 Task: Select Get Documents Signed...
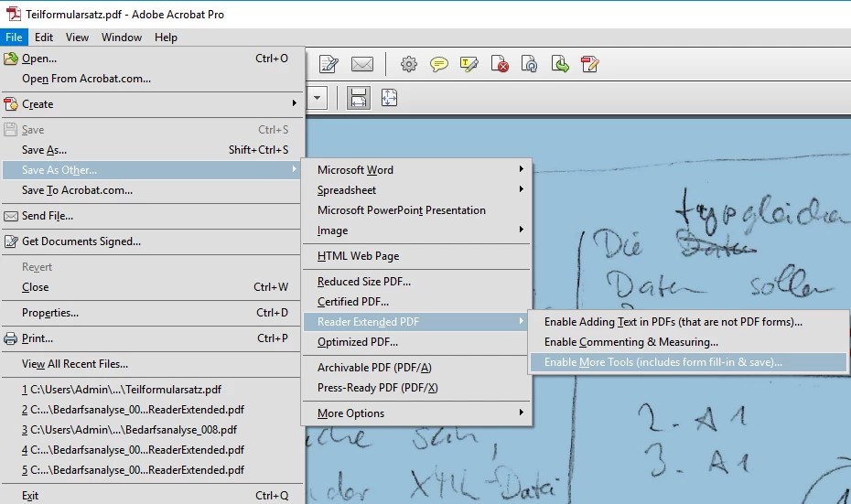coord(151,241)
